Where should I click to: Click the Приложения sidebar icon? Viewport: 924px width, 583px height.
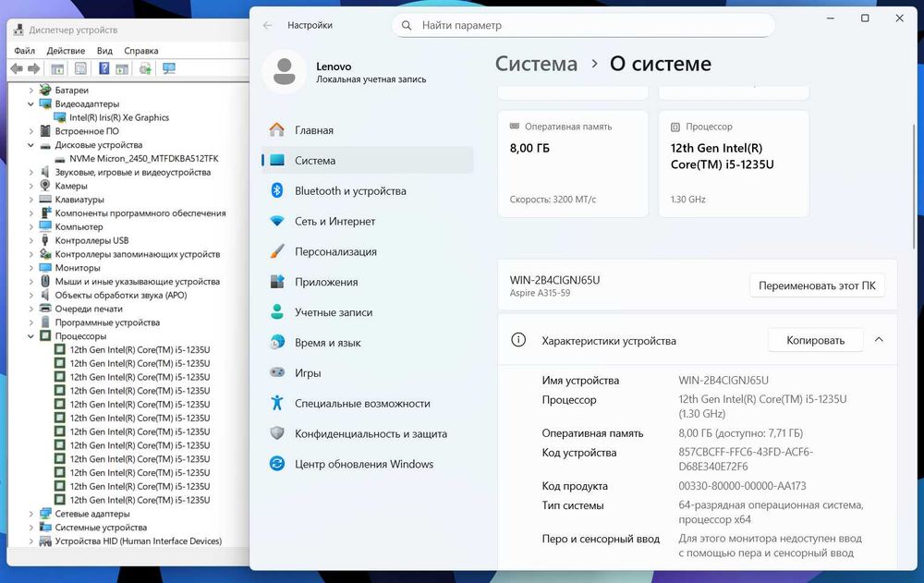(277, 282)
